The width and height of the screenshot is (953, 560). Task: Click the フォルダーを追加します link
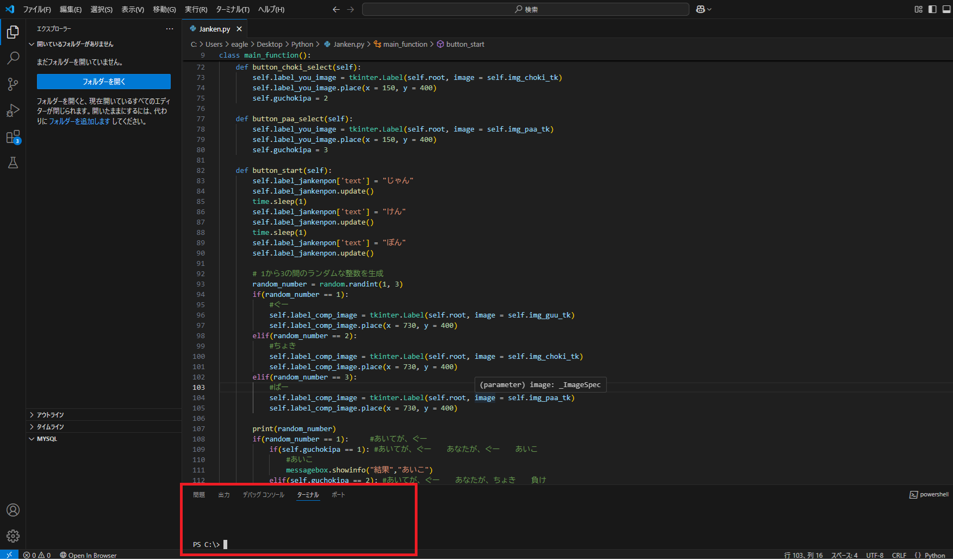point(79,121)
